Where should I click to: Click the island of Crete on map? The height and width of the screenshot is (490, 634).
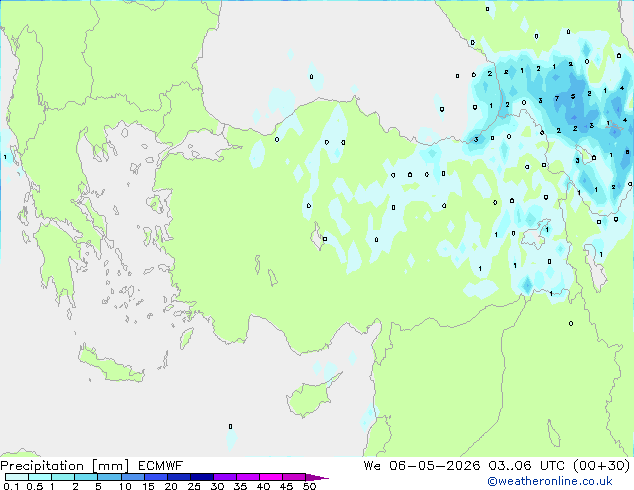point(110,365)
